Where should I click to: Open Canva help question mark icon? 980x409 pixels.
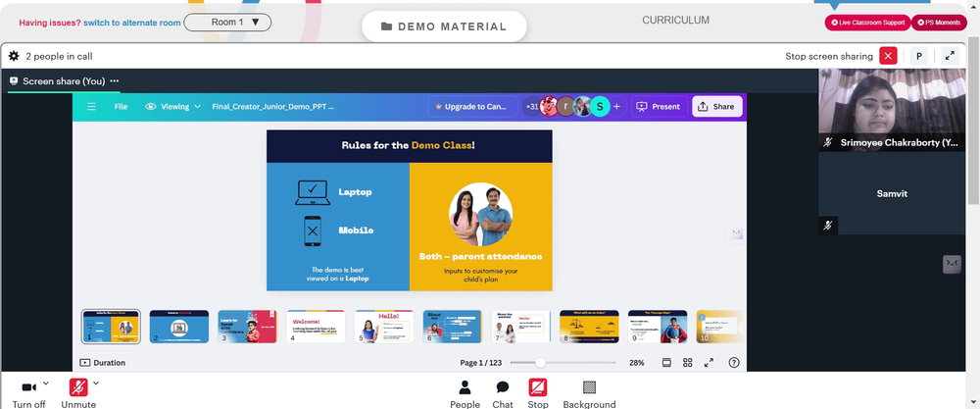pyautogui.click(x=734, y=363)
